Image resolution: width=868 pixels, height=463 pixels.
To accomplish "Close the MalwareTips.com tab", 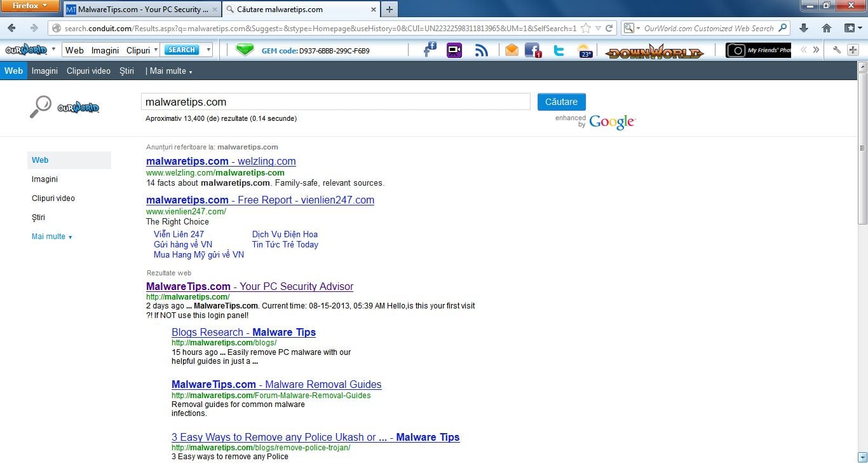I will tap(215, 10).
